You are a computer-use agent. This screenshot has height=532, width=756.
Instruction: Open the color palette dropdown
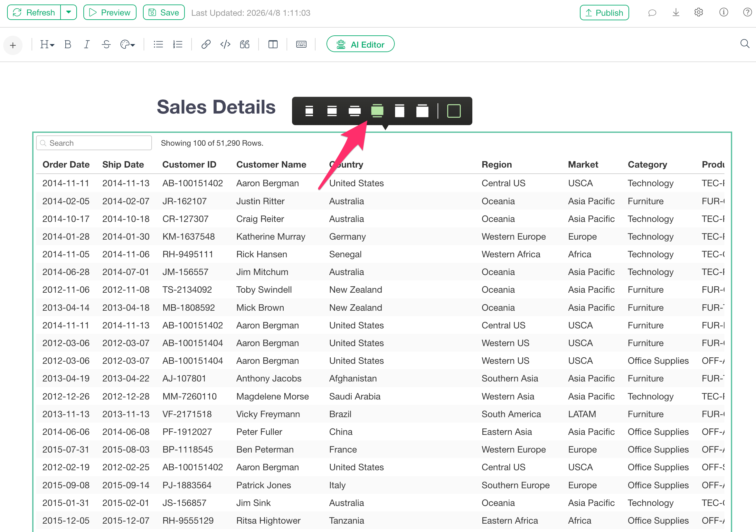(x=128, y=44)
